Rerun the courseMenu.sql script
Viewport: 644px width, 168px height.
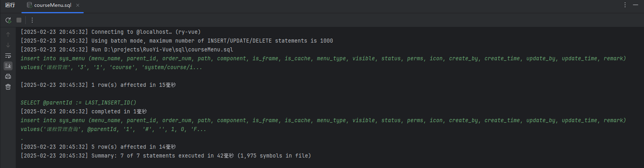[8, 20]
